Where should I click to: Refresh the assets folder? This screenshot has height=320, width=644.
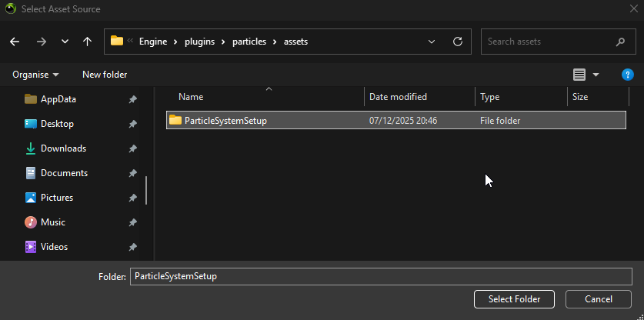point(458,42)
